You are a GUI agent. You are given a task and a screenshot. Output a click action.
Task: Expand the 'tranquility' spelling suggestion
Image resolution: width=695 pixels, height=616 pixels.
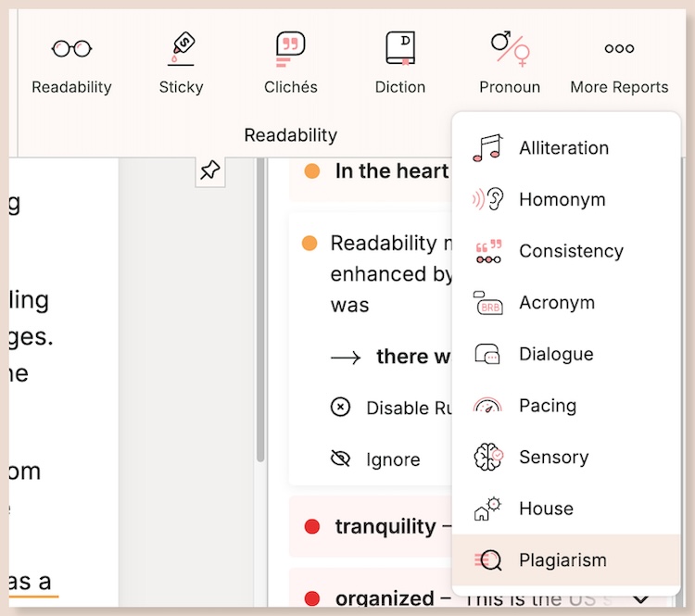(371, 526)
